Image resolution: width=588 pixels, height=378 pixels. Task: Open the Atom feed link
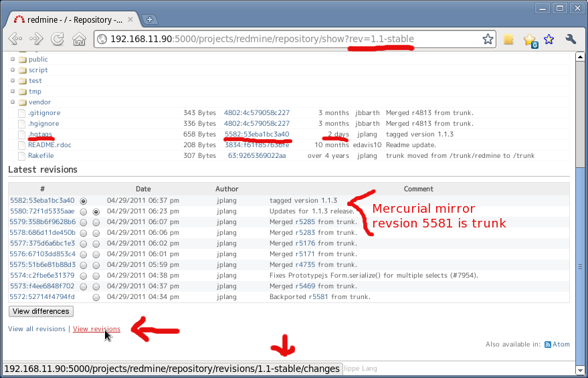coord(561,345)
